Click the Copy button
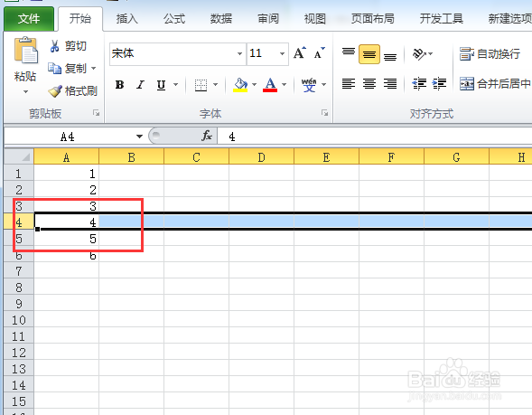Viewport: 532px width, 415px height. (x=67, y=68)
